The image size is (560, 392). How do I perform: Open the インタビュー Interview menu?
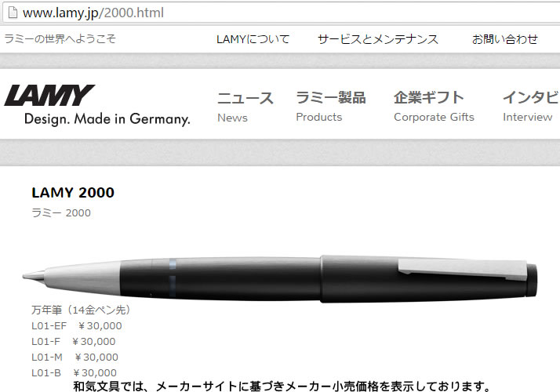[531, 106]
